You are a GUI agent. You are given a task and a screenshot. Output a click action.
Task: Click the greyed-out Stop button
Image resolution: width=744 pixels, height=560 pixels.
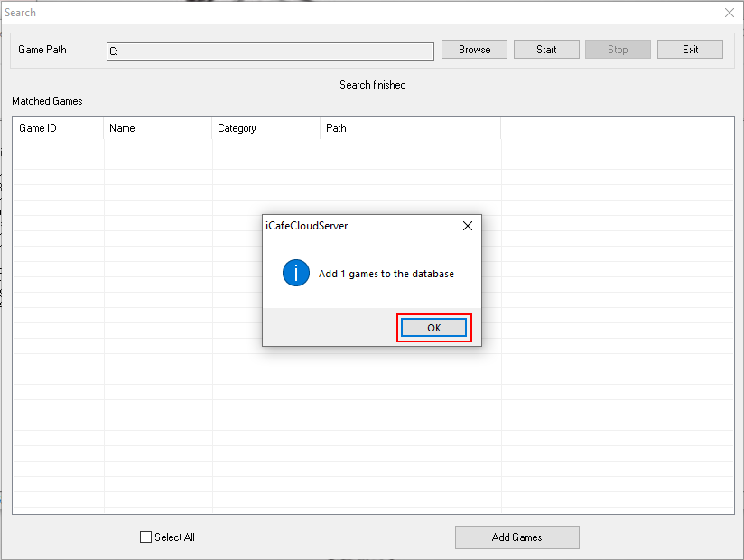[618, 50]
